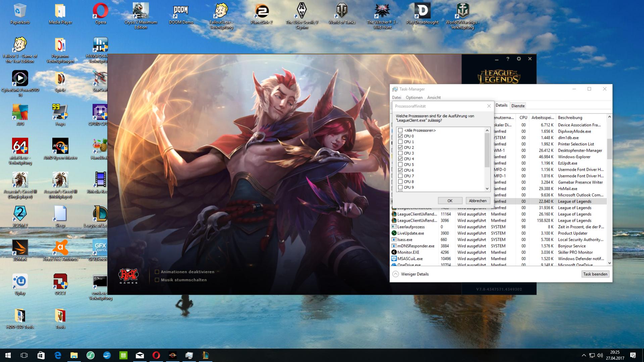
Task: Click the AMD Ryzen Master icon
Action: click(60, 149)
